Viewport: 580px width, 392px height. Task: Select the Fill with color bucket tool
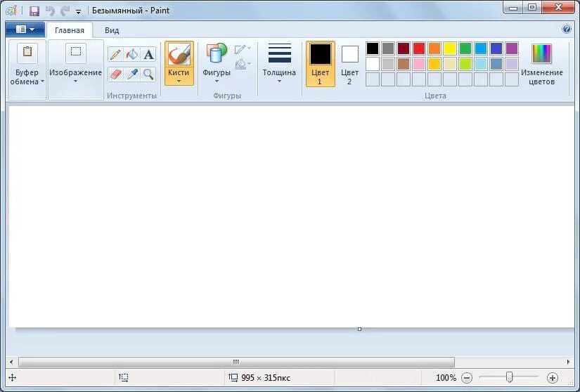coord(132,55)
